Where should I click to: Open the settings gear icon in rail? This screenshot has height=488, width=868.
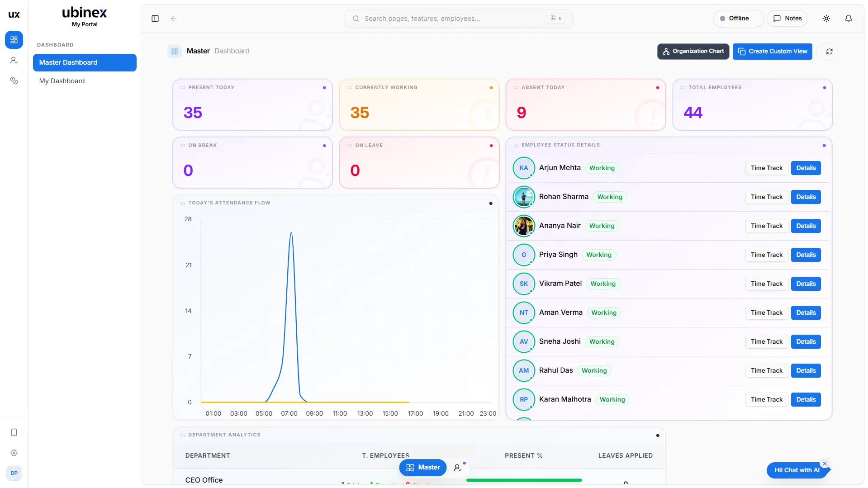point(14,453)
